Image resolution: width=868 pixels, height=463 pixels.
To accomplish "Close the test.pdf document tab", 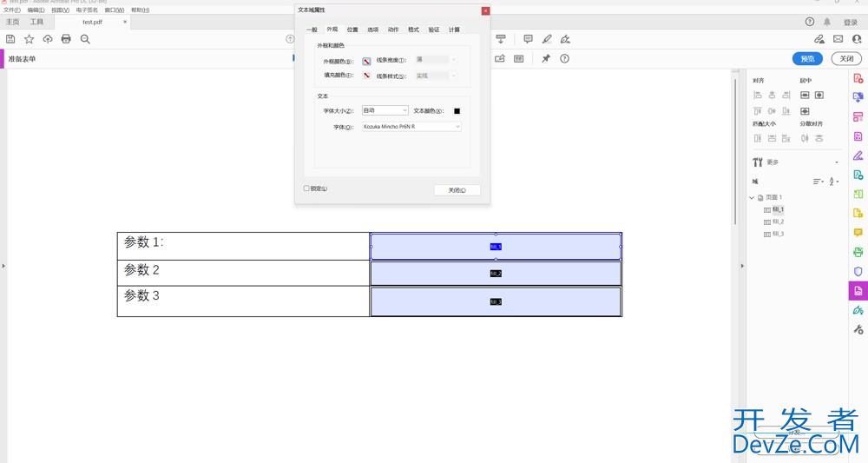I will pos(125,22).
